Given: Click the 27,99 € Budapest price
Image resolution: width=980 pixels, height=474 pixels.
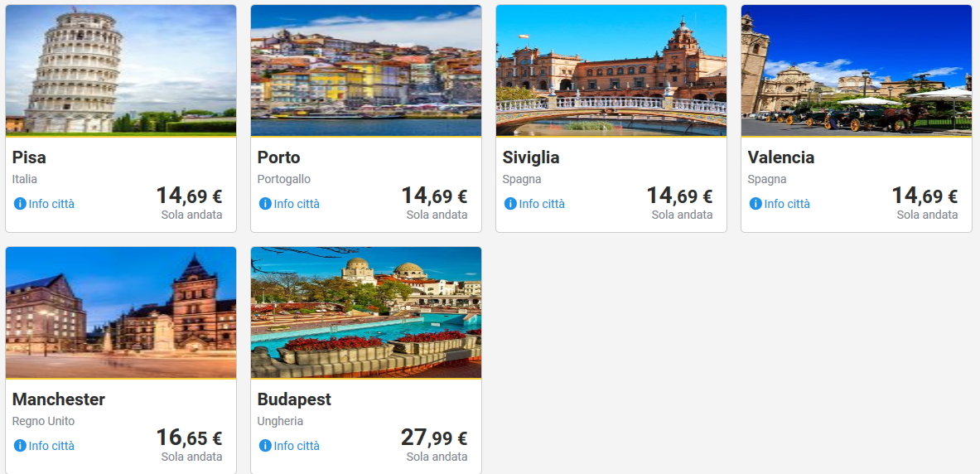Looking at the screenshot, I should 434,438.
